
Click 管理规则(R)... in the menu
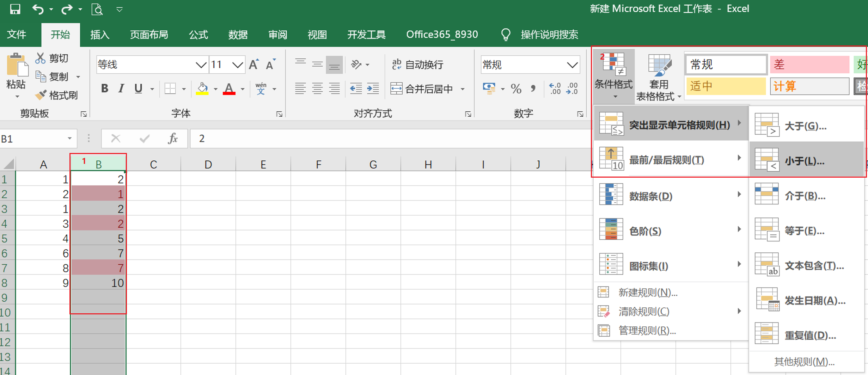tap(671, 330)
